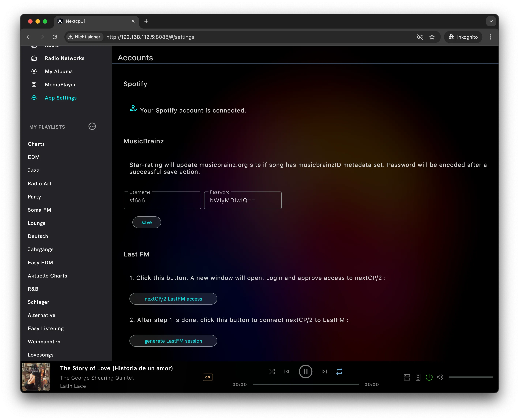
Task: Click the My Albums disc icon
Action: 34,71
